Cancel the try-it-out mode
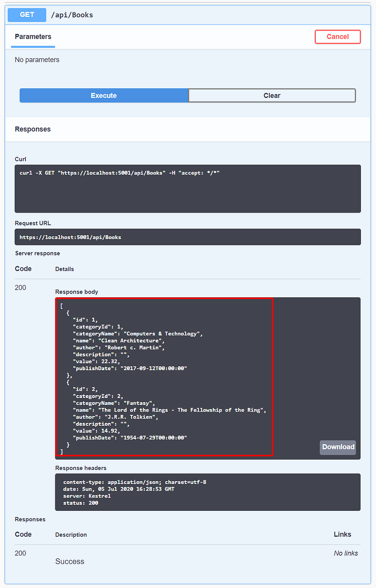The height and width of the screenshot is (588, 376). (x=337, y=37)
